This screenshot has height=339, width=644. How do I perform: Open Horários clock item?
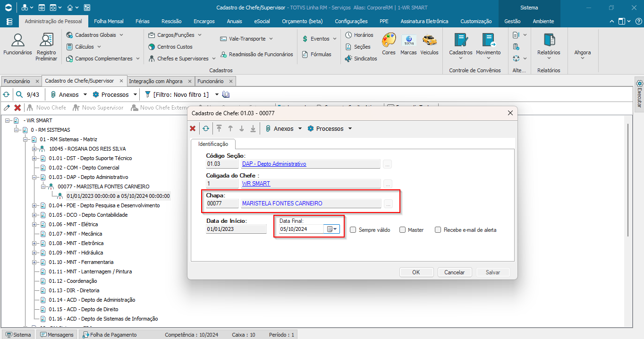click(359, 35)
